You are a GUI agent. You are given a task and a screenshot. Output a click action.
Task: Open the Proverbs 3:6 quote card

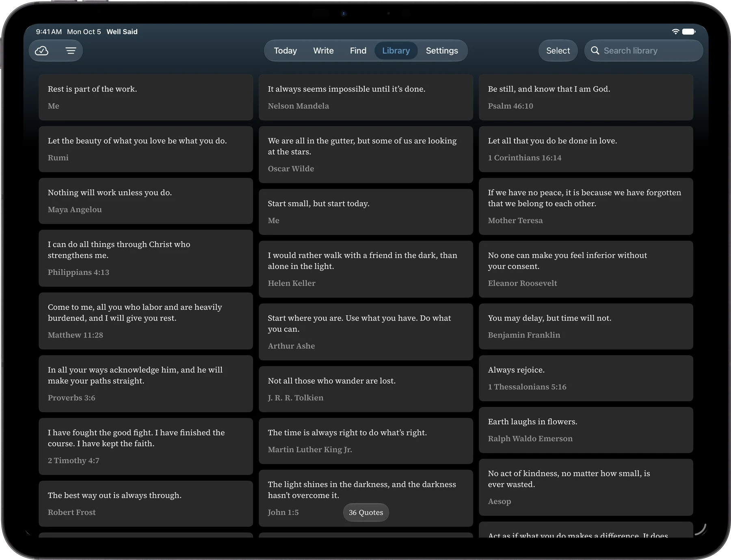pyautogui.click(x=146, y=383)
